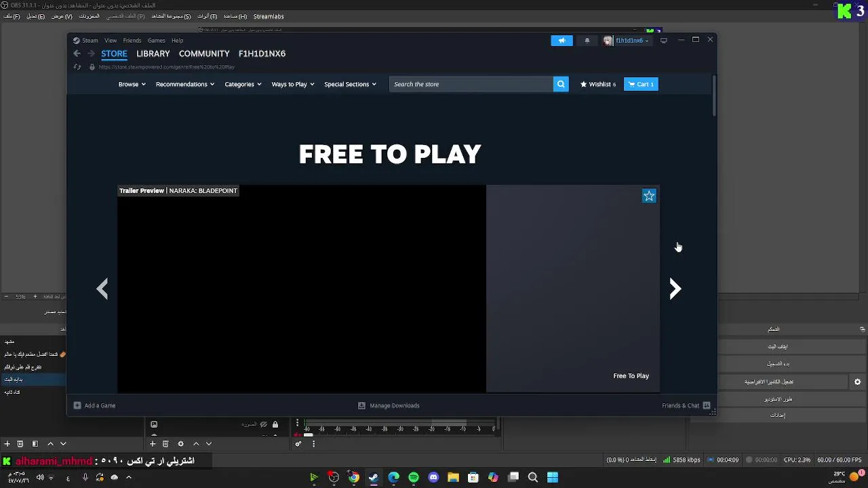Image resolution: width=868 pixels, height=488 pixels.
Task: Open Microsoft Edge from taskbar
Action: coord(393,478)
